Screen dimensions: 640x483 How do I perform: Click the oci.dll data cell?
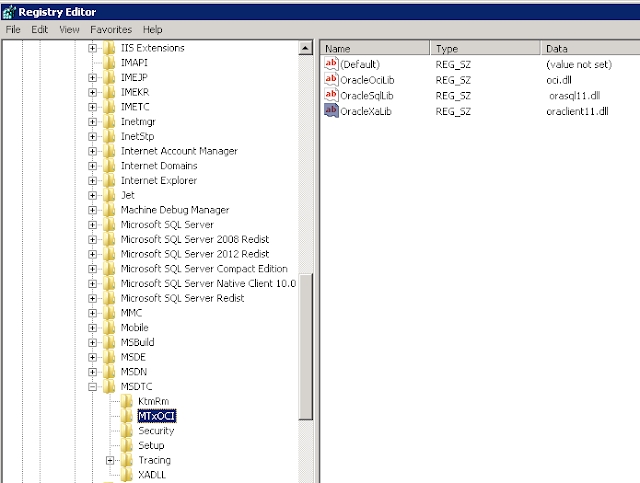(x=559, y=80)
